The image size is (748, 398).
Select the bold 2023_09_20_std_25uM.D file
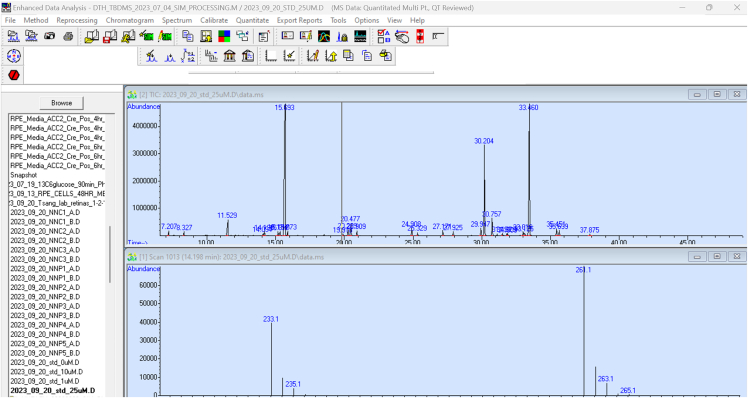(x=52, y=391)
